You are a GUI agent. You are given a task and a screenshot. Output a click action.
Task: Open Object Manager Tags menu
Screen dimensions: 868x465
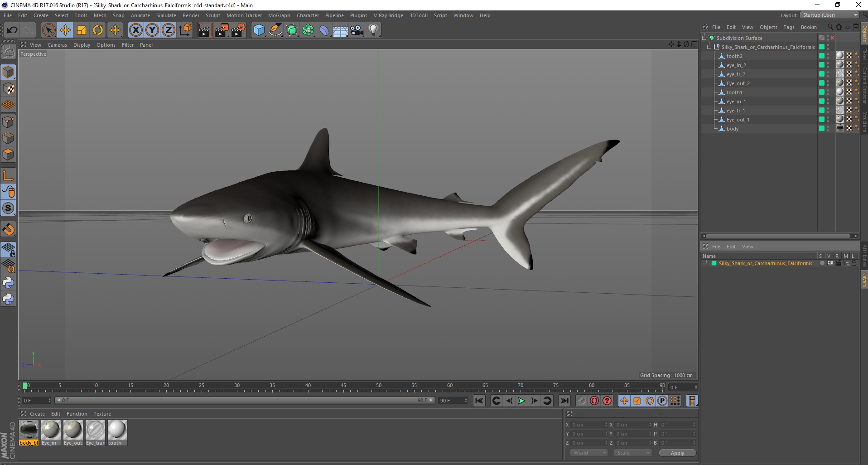[x=789, y=27]
